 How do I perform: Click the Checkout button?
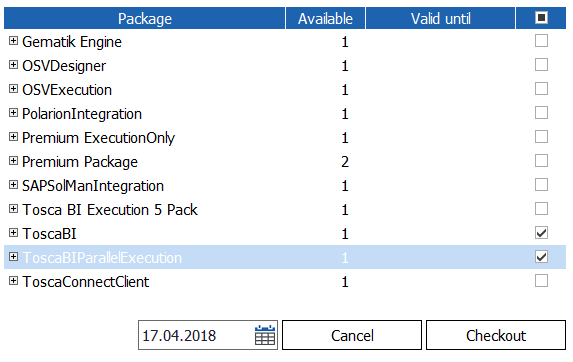coord(496,335)
